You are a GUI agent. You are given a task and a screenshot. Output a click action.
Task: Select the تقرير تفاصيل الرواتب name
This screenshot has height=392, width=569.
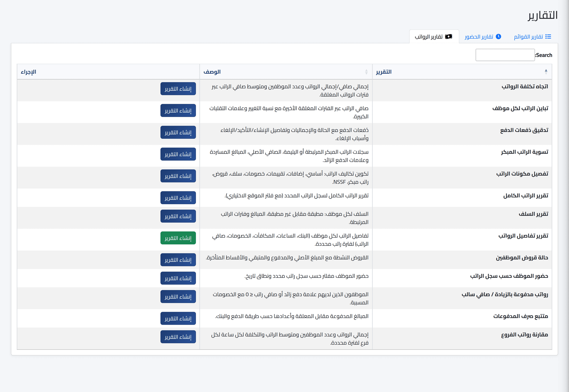coord(523,236)
